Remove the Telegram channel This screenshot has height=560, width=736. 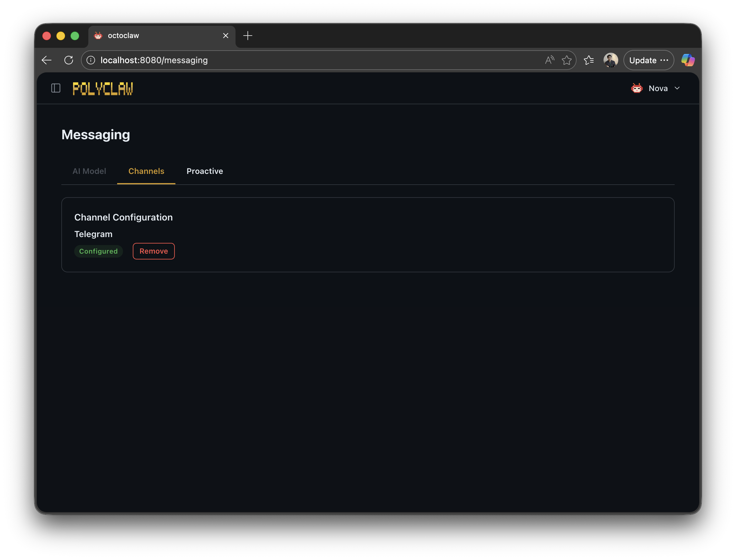pos(154,251)
